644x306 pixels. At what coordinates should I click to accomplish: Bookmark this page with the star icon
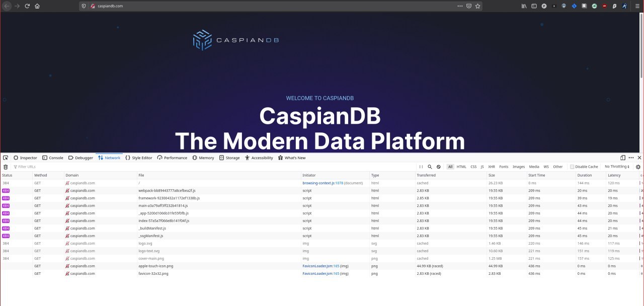478,6
